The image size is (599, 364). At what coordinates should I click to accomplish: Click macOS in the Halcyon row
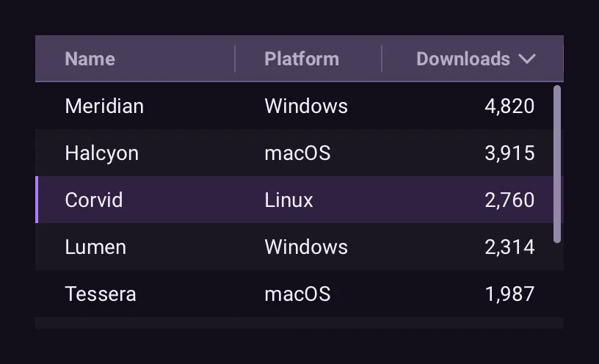click(x=297, y=153)
